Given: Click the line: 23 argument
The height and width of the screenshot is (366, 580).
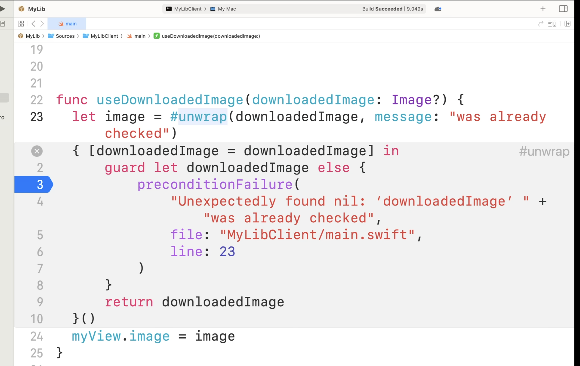Looking at the screenshot, I should [x=203, y=252].
